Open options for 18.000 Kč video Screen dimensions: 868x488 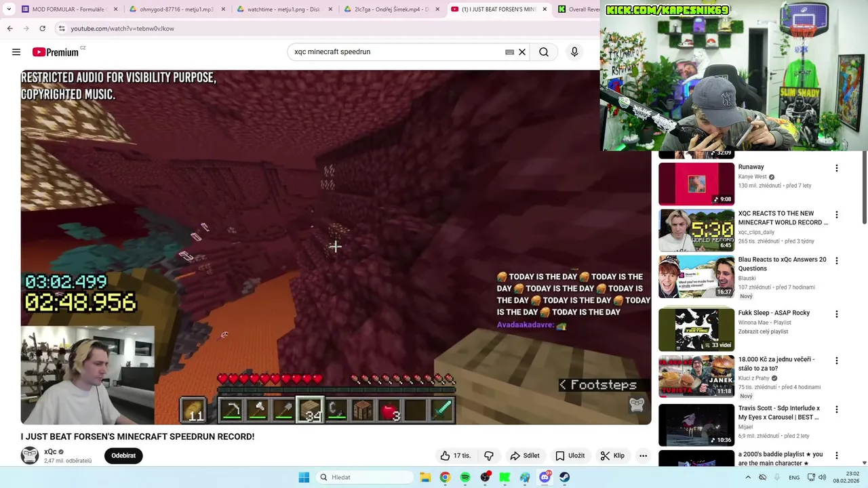point(836,361)
